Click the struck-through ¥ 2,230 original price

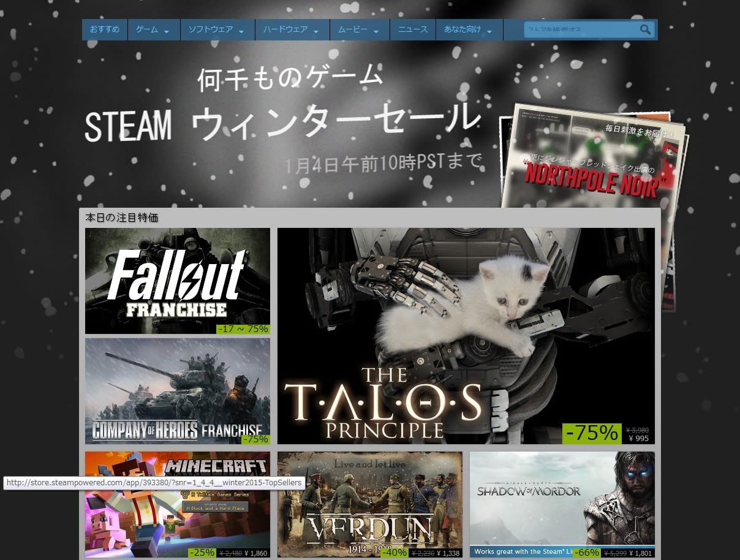pos(422,553)
